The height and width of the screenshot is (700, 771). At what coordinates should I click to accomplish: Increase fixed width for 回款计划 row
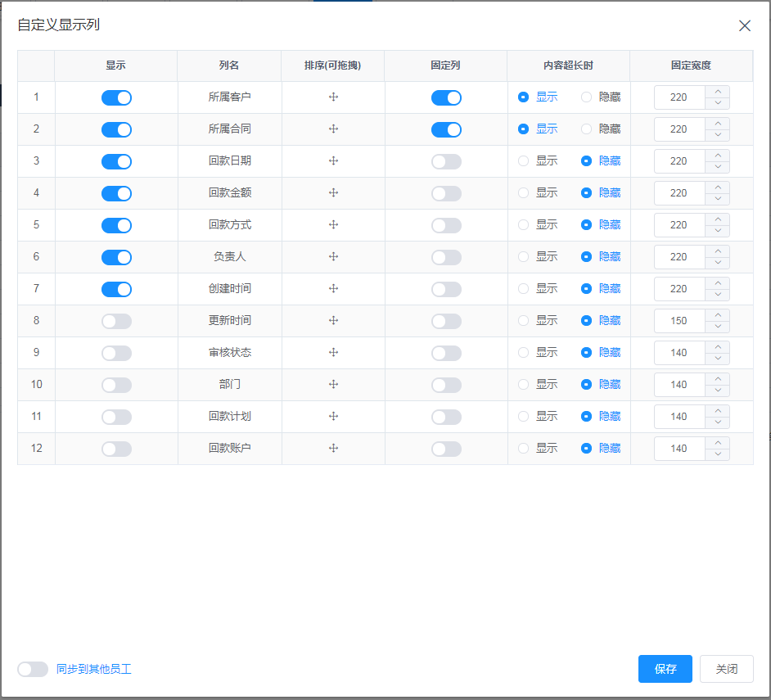tap(718, 411)
